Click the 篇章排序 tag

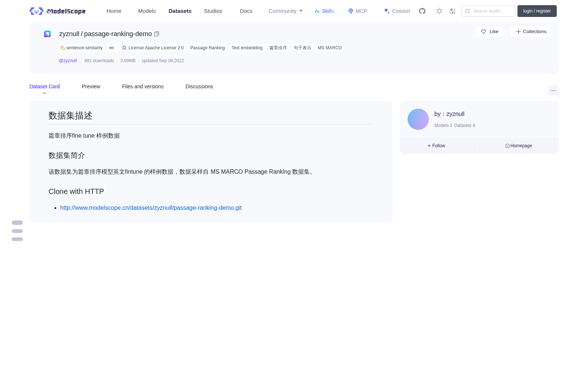pos(278,48)
